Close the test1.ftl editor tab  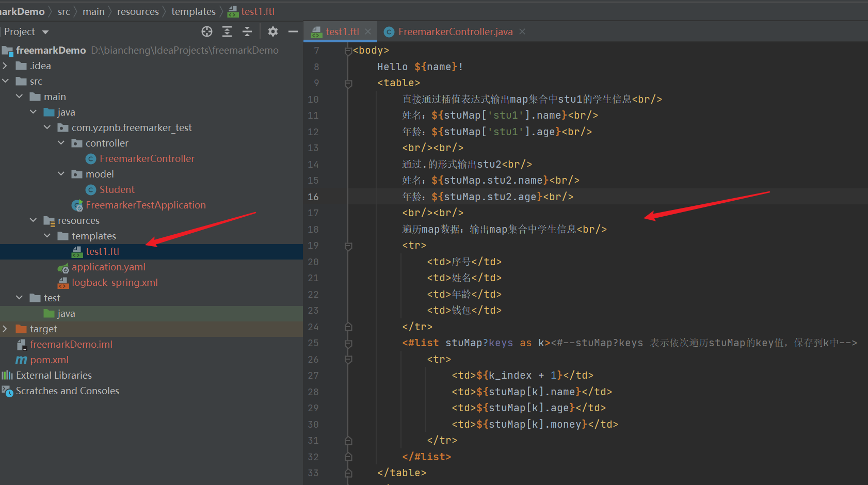pyautogui.click(x=368, y=31)
